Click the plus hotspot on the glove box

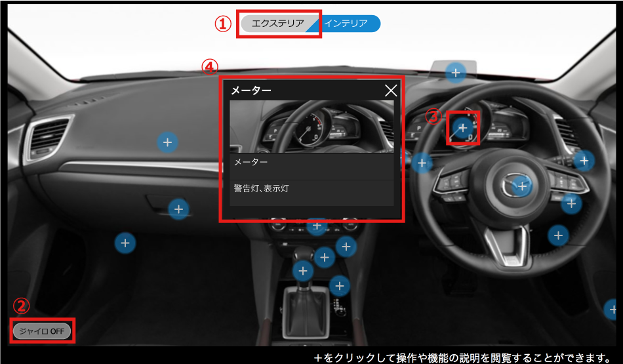178,209
